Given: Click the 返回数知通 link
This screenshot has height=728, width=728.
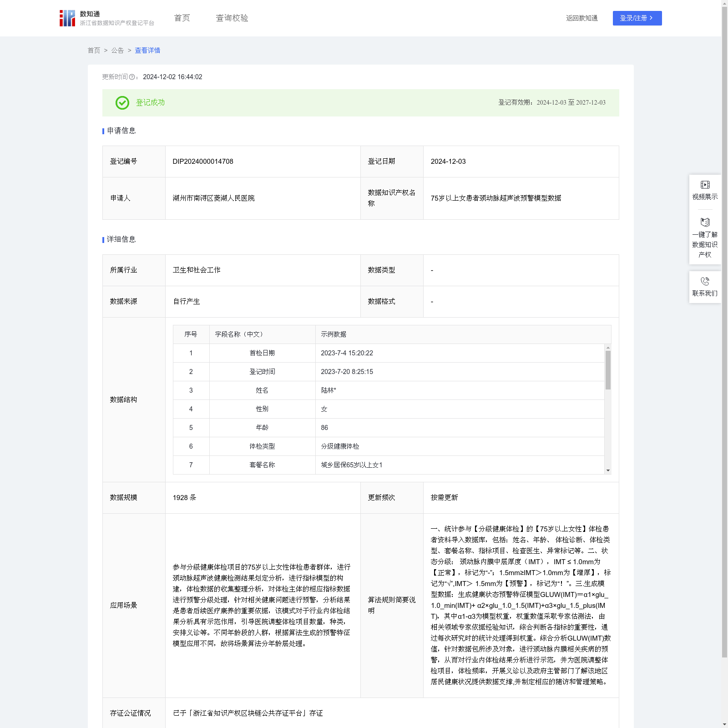Looking at the screenshot, I should 581,18.
